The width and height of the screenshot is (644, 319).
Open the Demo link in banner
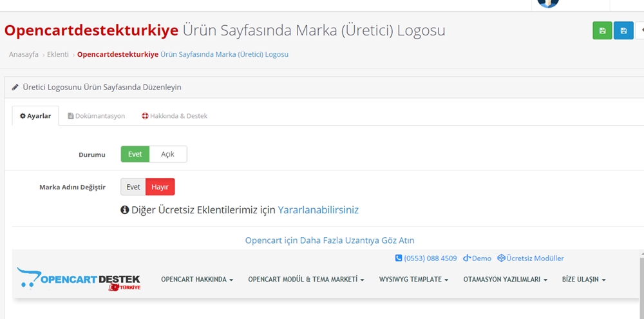point(482,258)
